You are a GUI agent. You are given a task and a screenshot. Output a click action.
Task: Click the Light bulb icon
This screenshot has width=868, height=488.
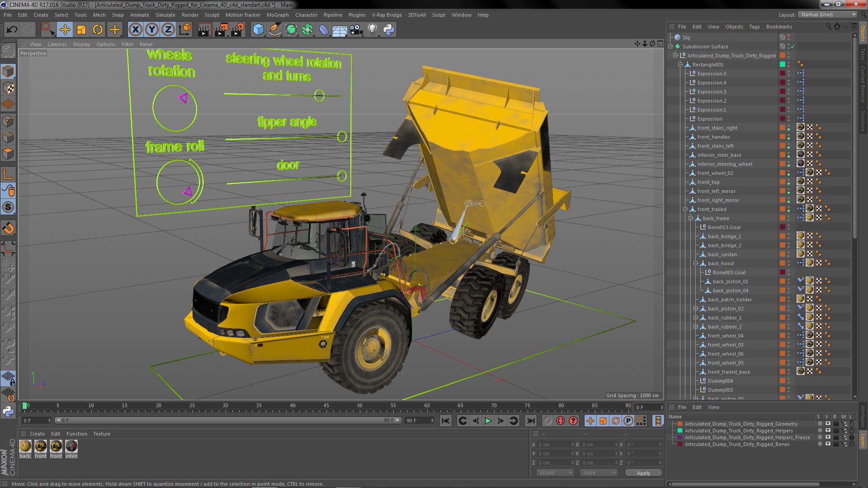coord(372,30)
